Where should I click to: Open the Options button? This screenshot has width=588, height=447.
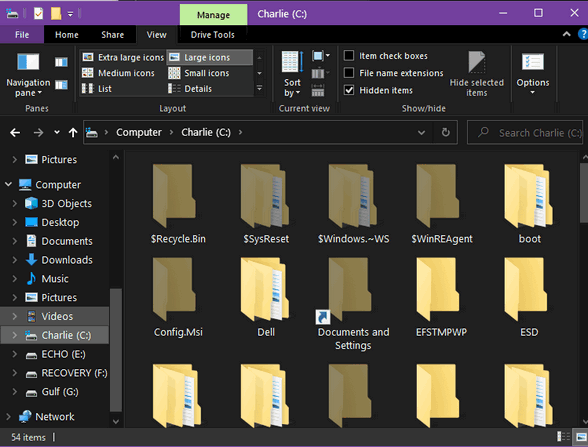click(x=532, y=74)
